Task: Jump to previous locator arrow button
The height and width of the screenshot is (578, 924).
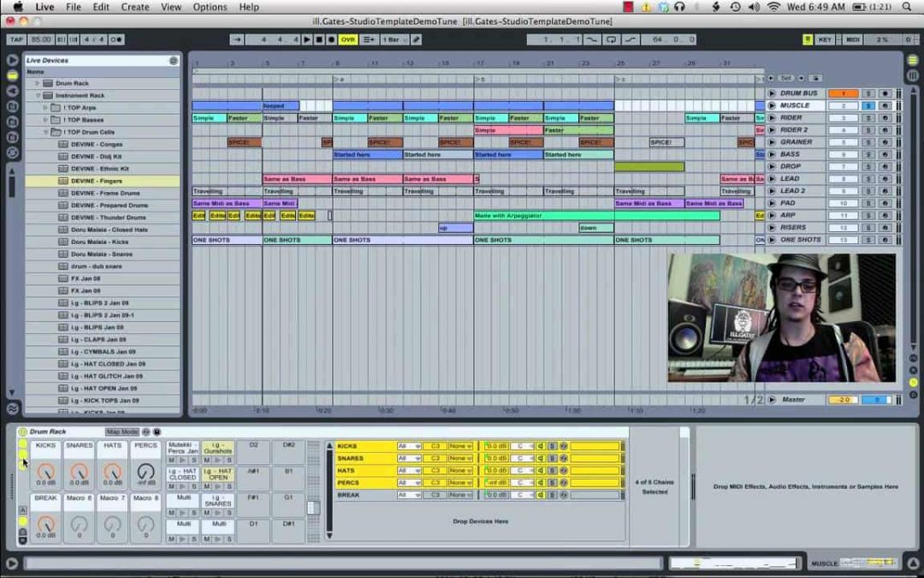Action: 771,78
